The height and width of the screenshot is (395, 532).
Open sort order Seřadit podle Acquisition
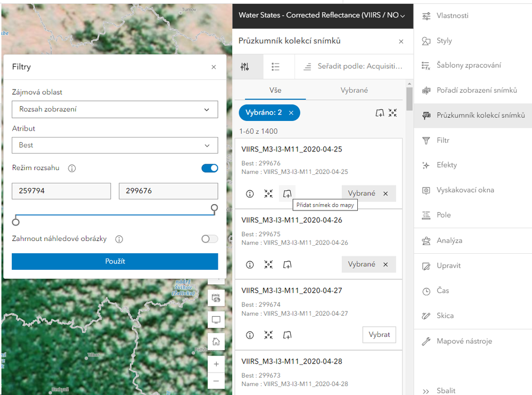(x=354, y=67)
